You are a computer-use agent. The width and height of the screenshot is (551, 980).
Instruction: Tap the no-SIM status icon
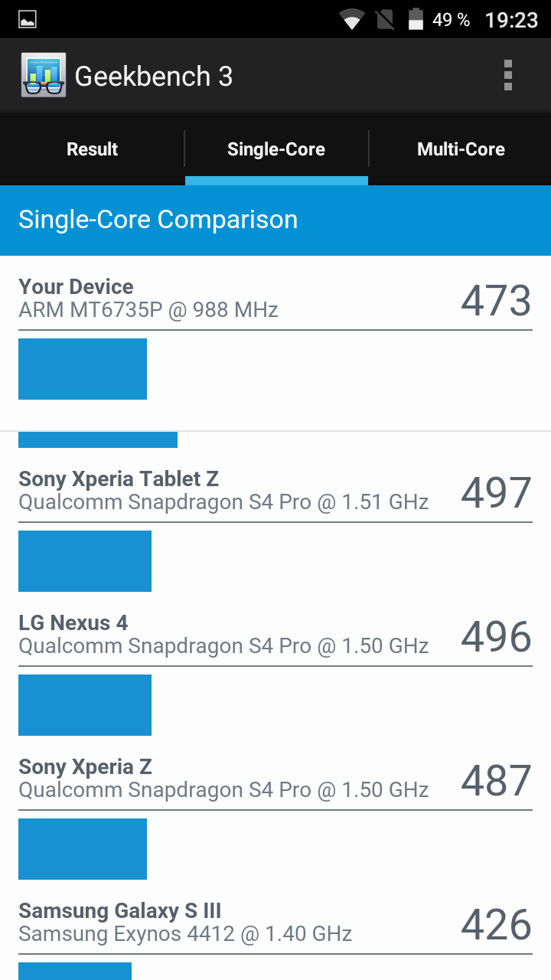point(385,20)
